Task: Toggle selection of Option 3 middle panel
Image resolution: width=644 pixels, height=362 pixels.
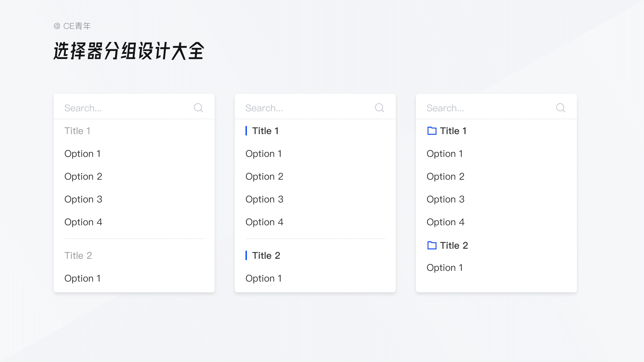Action: click(264, 199)
